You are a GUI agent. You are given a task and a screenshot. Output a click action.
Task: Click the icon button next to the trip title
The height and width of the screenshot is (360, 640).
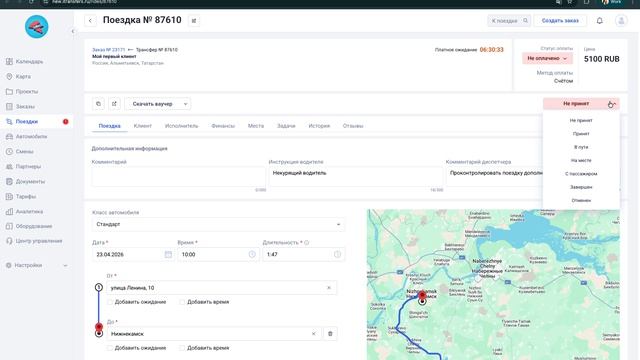194,20
